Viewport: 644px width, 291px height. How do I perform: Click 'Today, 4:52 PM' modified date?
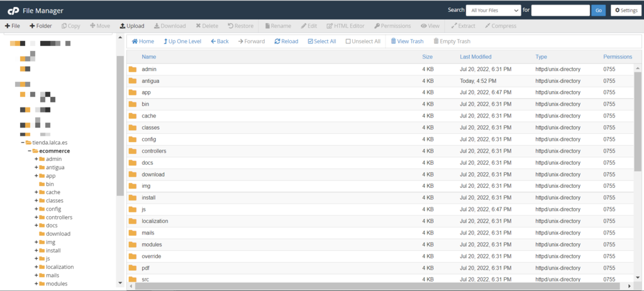point(478,81)
